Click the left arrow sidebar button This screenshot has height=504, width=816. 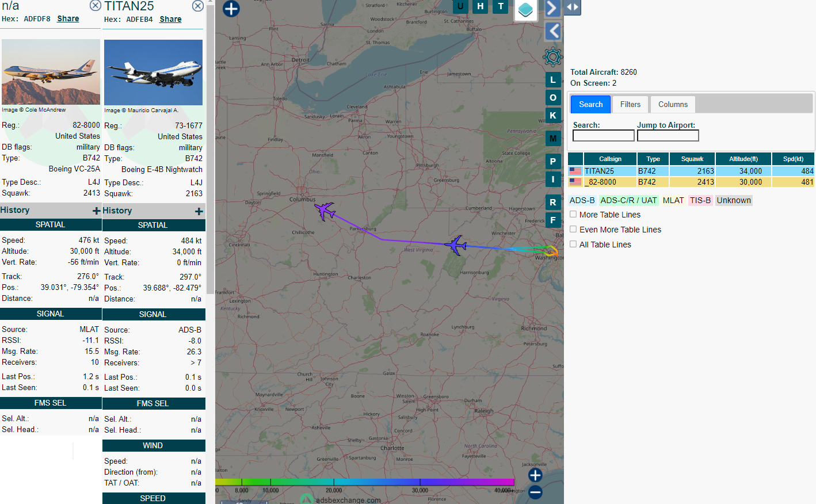click(x=553, y=31)
